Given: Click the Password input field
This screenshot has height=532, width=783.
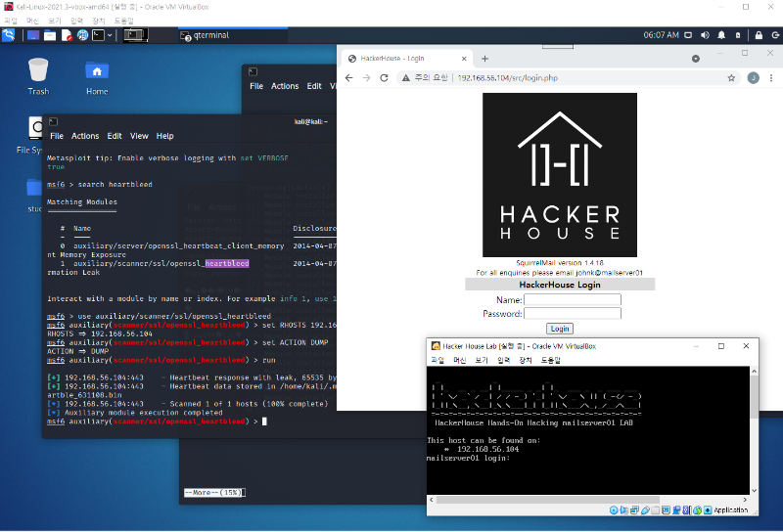Looking at the screenshot, I should pyautogui.click(x=573, y=313).
